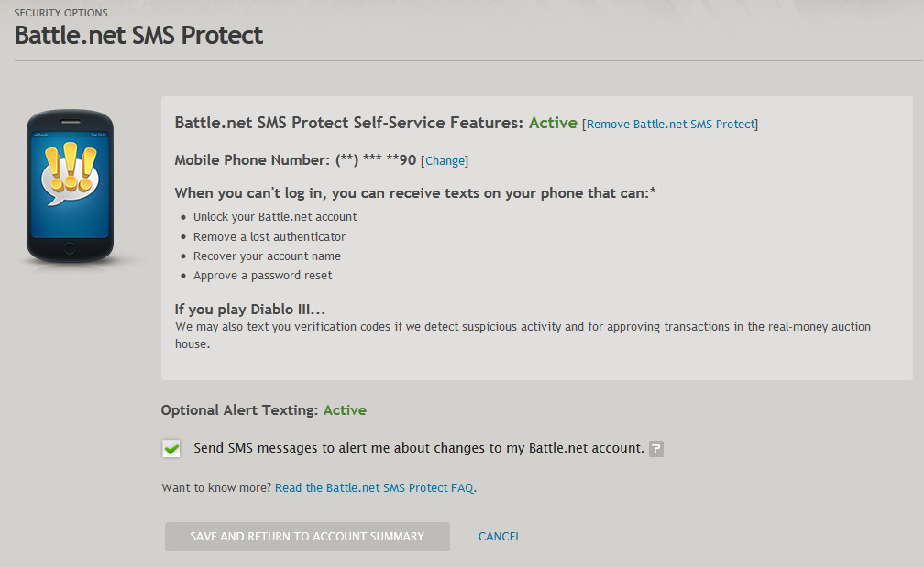Click the Send SMS messages checkbox label text
Image resolution: width=924 pixels, height=567 pixels.
419,448
